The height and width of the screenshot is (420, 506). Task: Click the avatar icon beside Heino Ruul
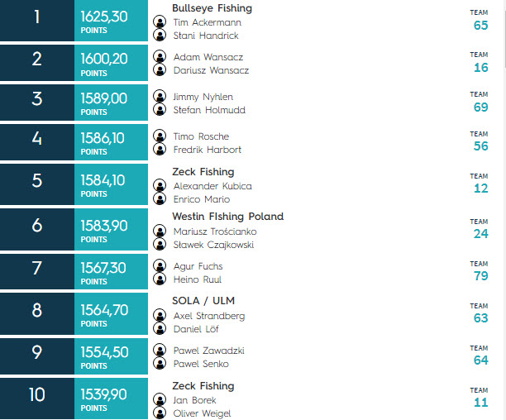click(160, 279)
